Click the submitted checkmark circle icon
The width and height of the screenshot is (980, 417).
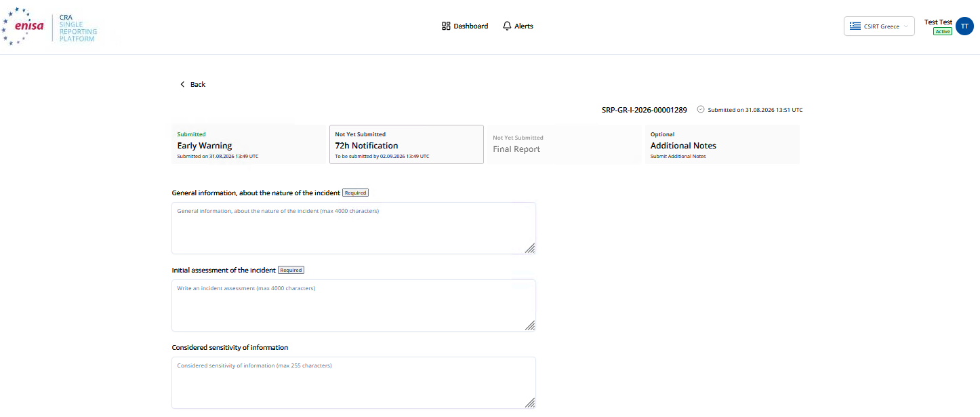(701, 109)
